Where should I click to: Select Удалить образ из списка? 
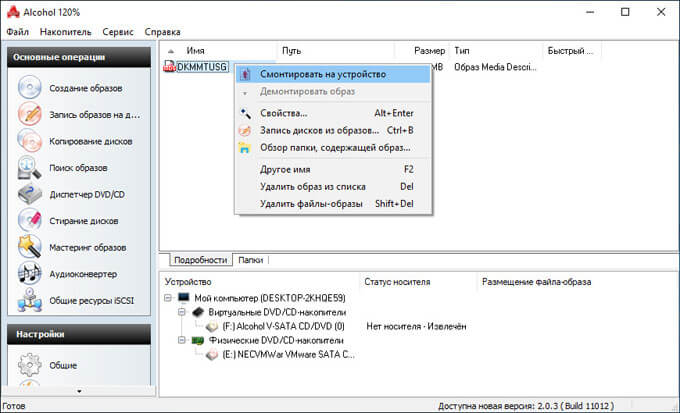[333, 187]
